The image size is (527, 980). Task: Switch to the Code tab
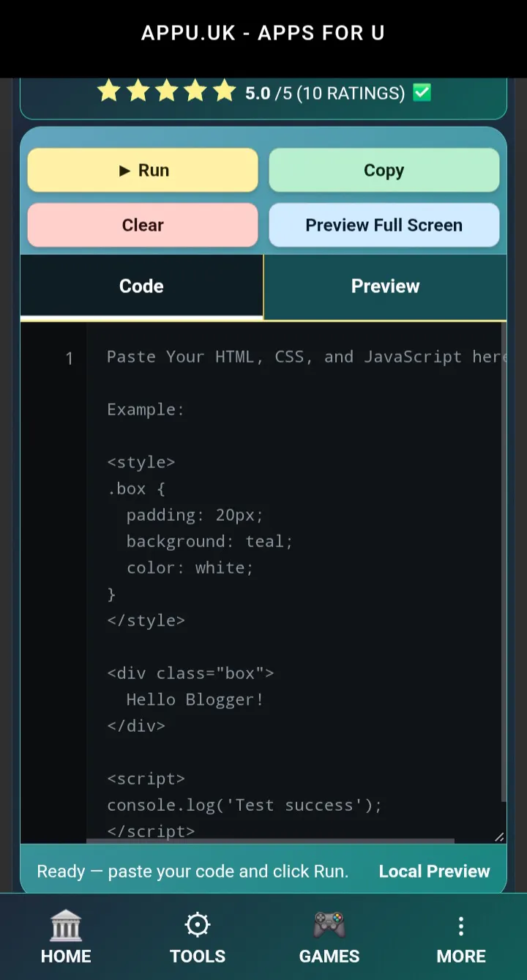pyautogui.click(x=141, y=286)
